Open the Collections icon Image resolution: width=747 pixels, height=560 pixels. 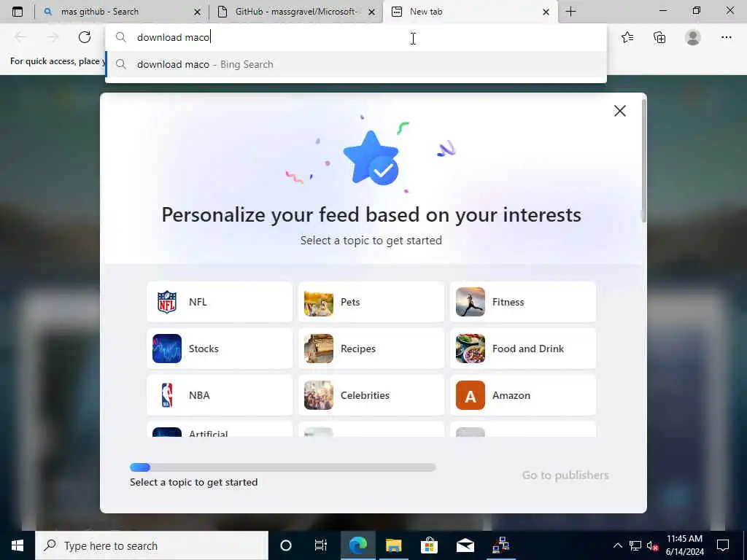[659, 37]
